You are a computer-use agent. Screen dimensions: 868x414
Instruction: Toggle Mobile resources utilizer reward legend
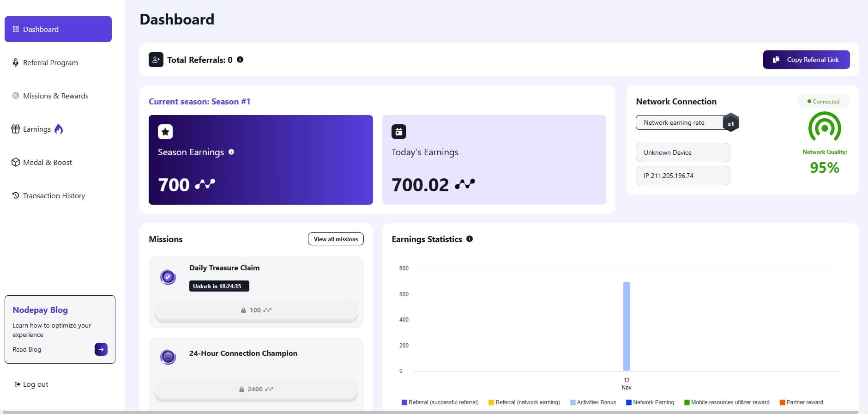(x=727, y=402)
